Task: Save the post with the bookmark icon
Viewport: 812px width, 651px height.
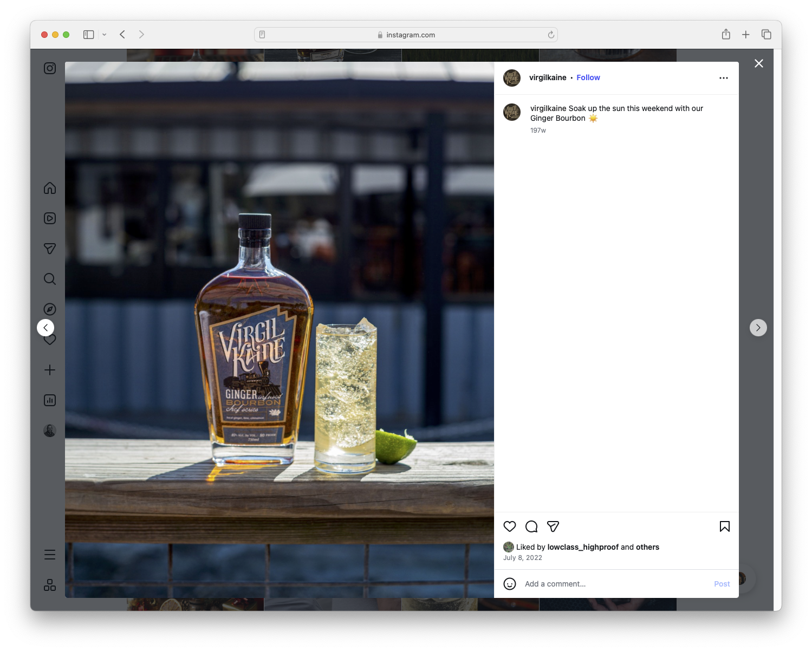Action: (724, 526)
